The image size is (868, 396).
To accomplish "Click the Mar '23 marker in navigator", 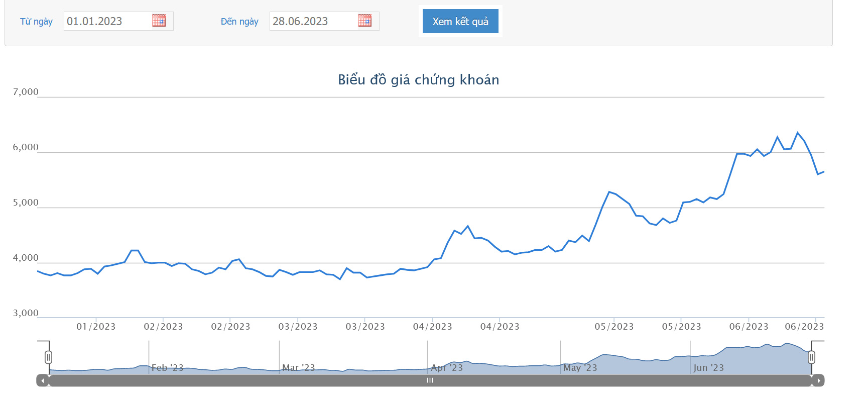I will tap(298, 367).
